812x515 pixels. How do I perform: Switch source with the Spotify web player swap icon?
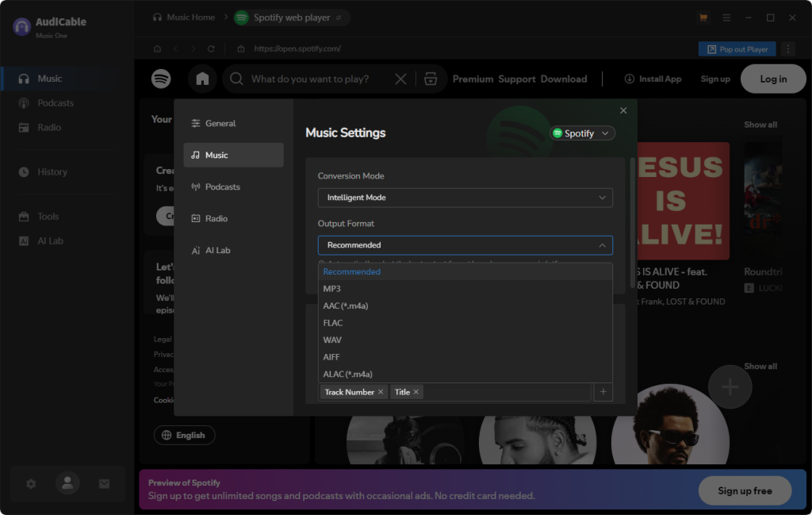coord(339,17)
